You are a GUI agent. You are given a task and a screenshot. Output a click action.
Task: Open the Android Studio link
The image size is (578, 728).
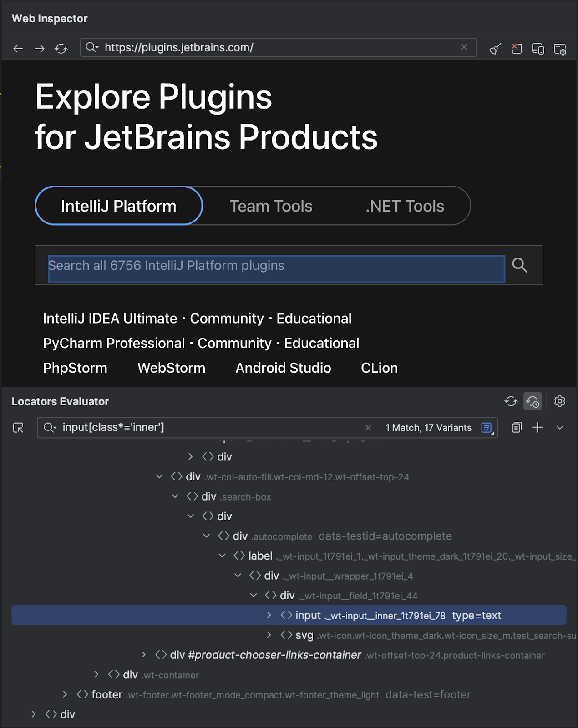[x=283, y=368]
